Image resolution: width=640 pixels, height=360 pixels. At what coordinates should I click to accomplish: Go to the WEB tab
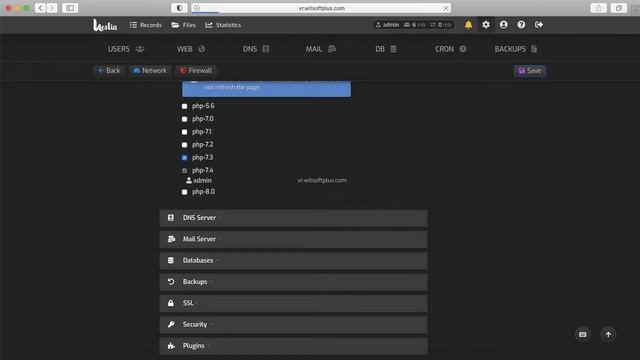coord(191,49)
